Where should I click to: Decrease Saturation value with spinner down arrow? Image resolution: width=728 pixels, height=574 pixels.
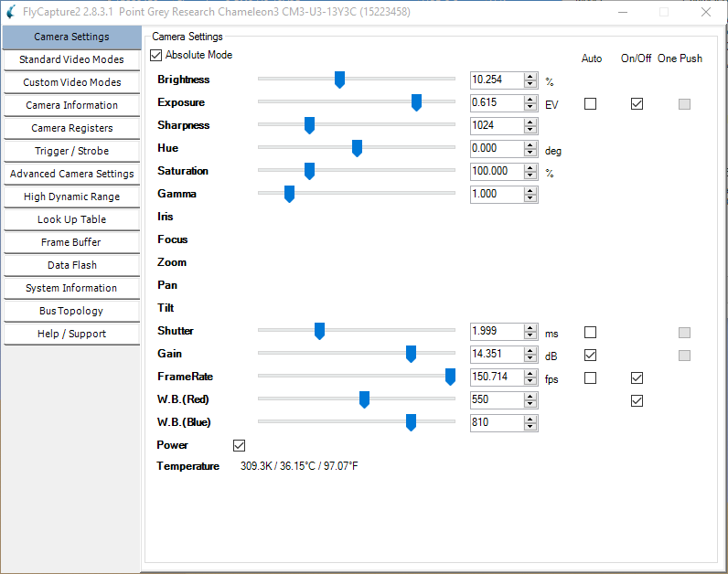tap(530, 175)
